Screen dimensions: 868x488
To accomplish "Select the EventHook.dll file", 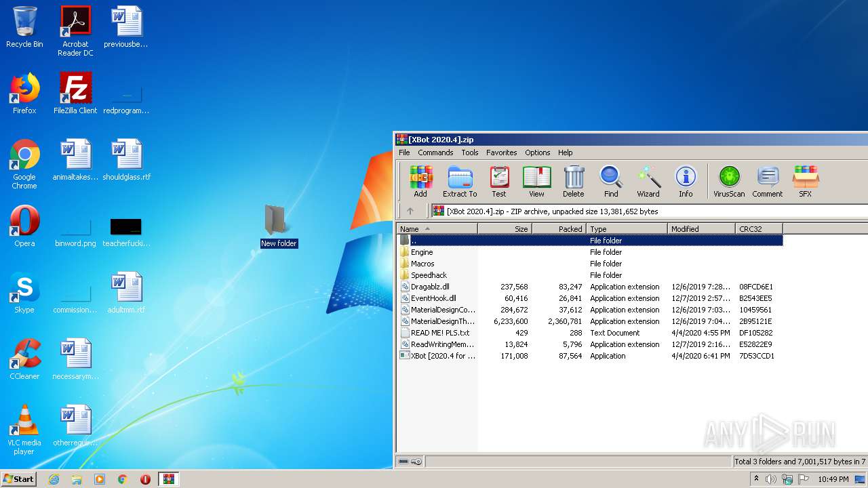I will (590, 298).
